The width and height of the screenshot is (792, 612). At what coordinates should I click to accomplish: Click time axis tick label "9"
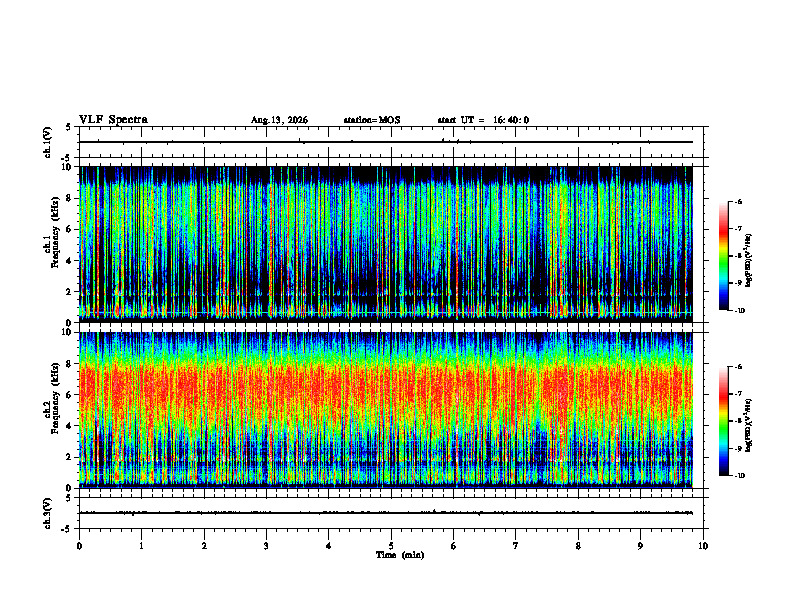pyautogui.click(x=640, y=546)
